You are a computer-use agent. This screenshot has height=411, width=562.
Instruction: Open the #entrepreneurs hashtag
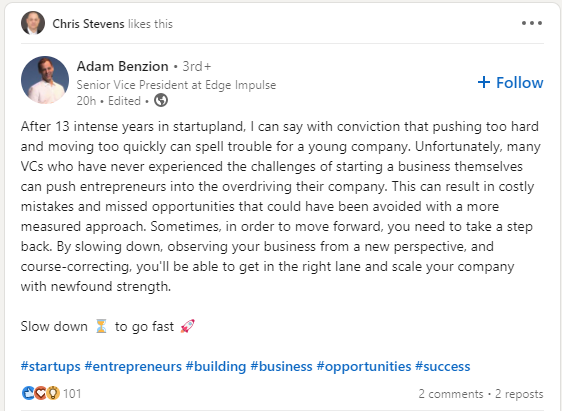133,367
